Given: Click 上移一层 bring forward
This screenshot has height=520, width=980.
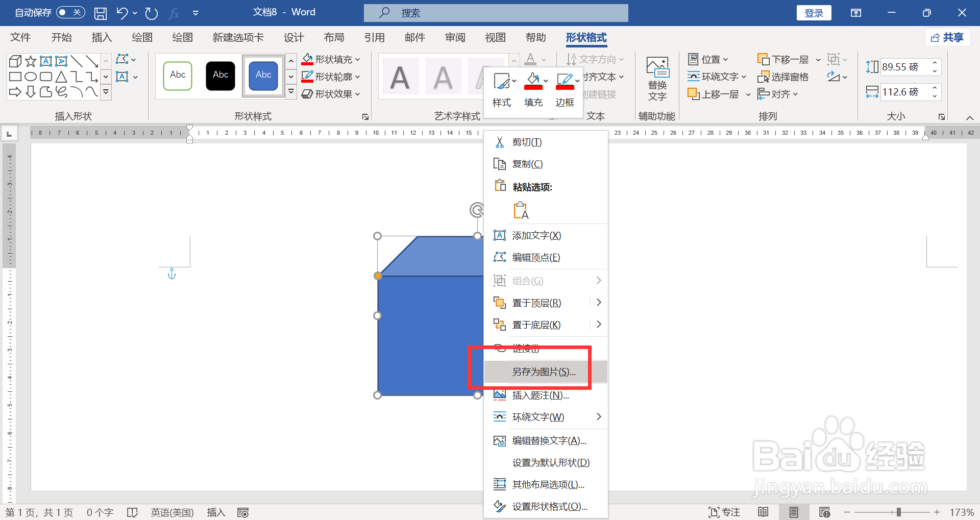Looking at the screenshot, I should point(713,94).
